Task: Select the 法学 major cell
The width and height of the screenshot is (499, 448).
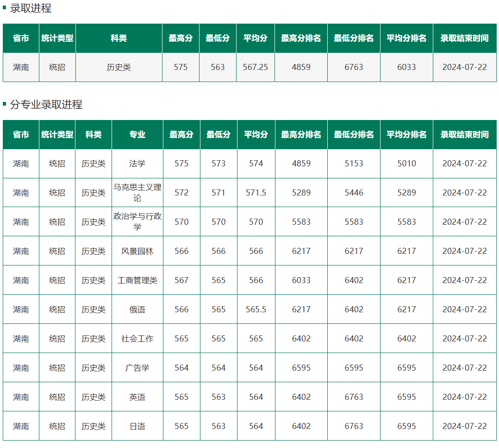Action: click(137, 164)
